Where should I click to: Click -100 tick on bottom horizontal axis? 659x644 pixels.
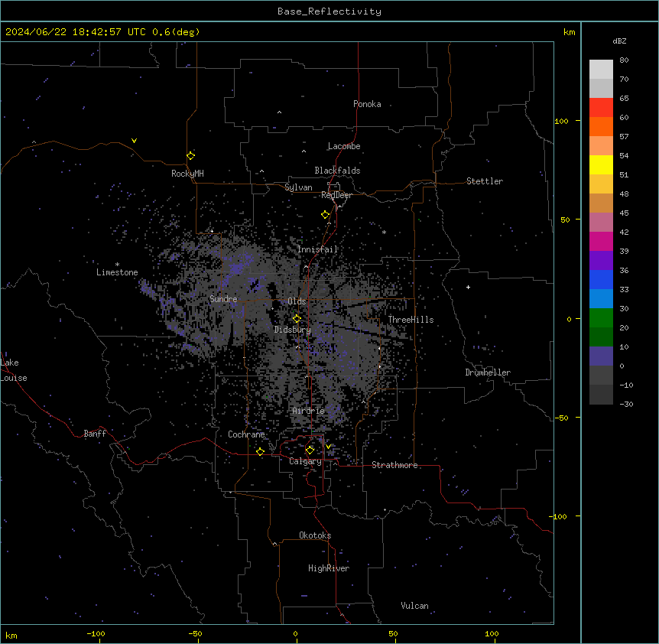click(x=96, y=633)
